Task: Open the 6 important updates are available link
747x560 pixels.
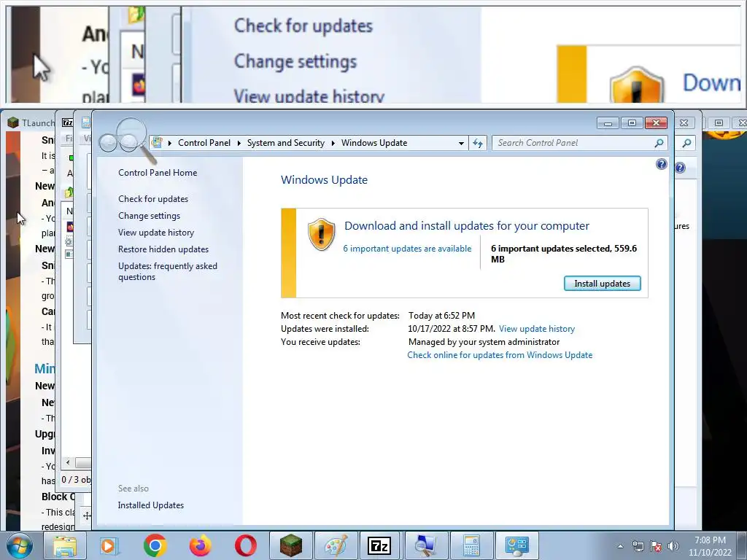Action: [x=407, y=249]
